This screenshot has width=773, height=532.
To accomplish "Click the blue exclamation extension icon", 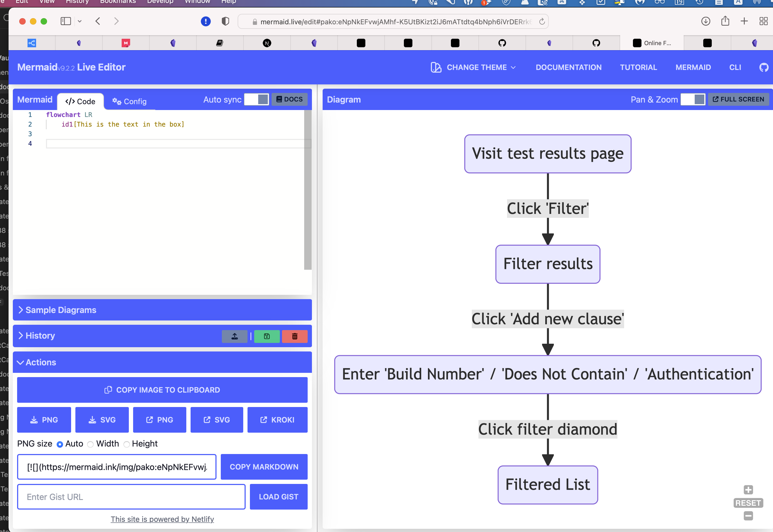I will click(x=206, y=21).
